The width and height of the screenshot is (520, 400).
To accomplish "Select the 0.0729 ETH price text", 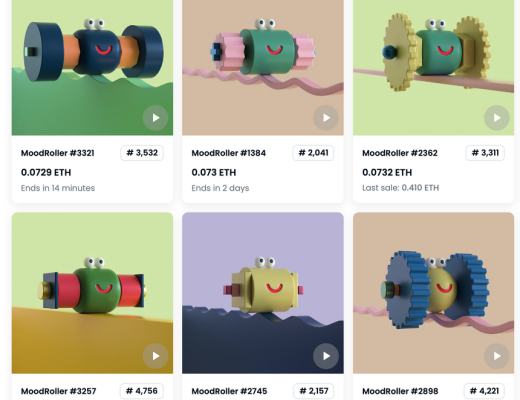I will point(46,172).
